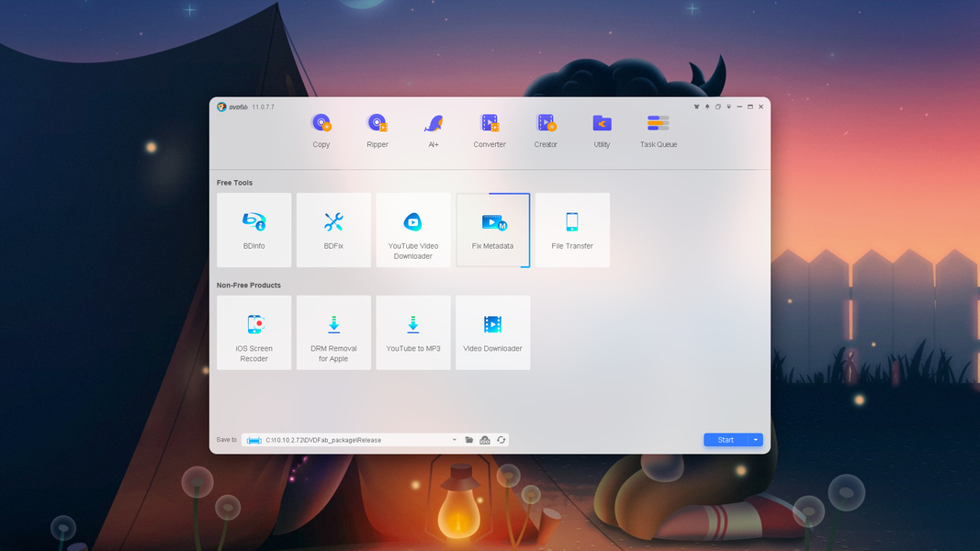
Task: Click the Save to label
Action: coord(227,440)
